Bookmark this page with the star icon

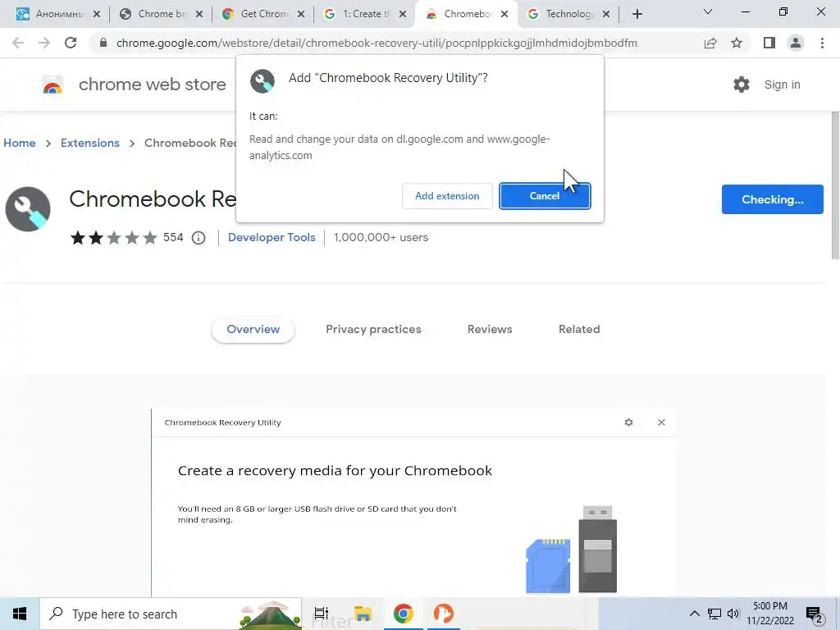tap(737, 43)
